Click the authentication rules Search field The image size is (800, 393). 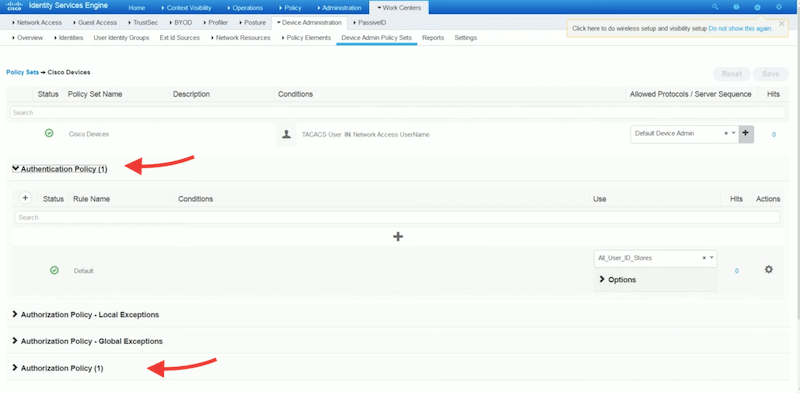pos(397,217)
